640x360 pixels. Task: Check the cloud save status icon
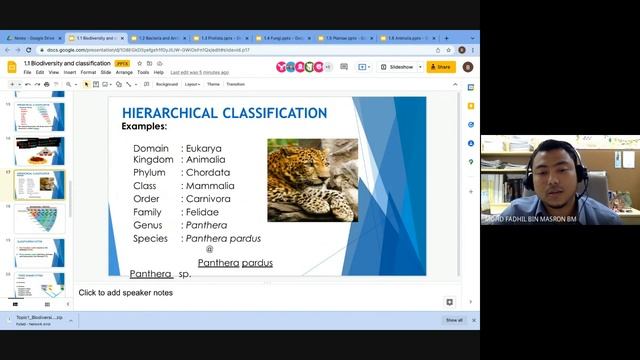[x=160, y=63]
